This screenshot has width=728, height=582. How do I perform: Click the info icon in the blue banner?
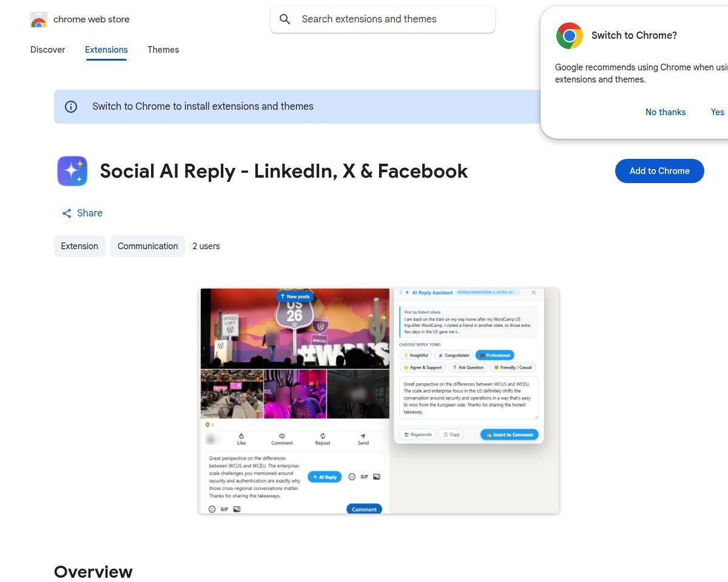[x=71, y=107]
